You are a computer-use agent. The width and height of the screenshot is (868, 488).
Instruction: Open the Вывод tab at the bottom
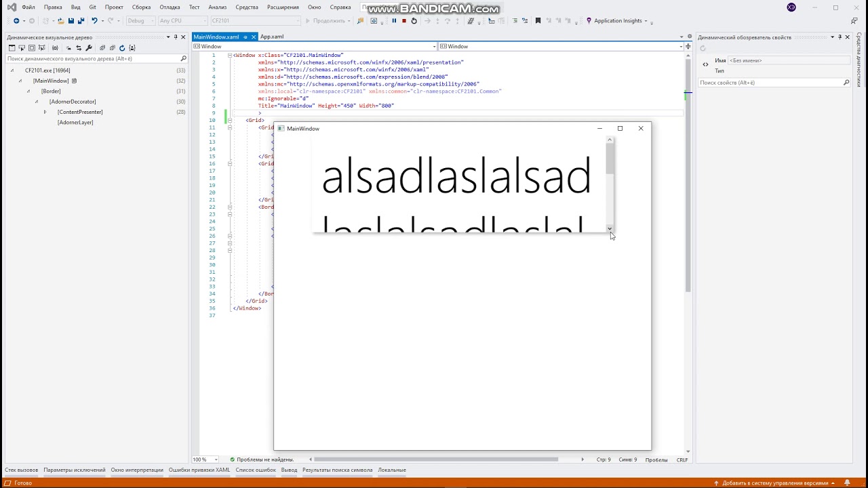pos(289,470)
